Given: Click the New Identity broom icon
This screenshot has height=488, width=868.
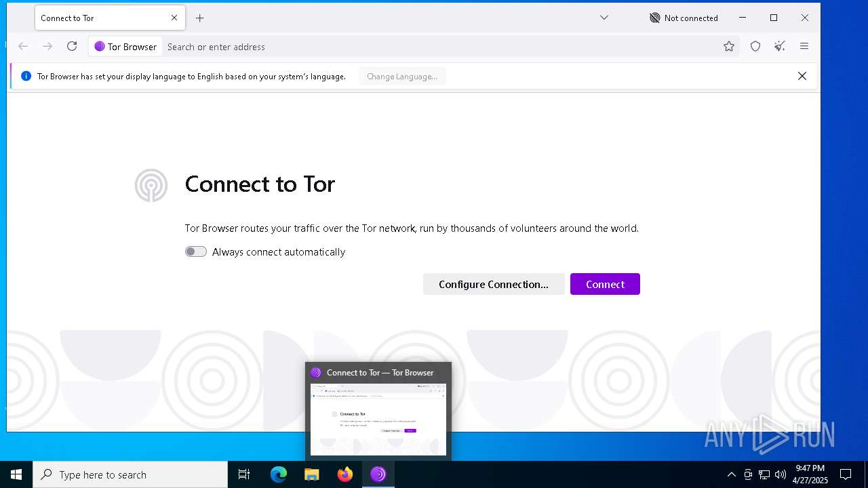Looking at the screenshot, I should 780,46.
